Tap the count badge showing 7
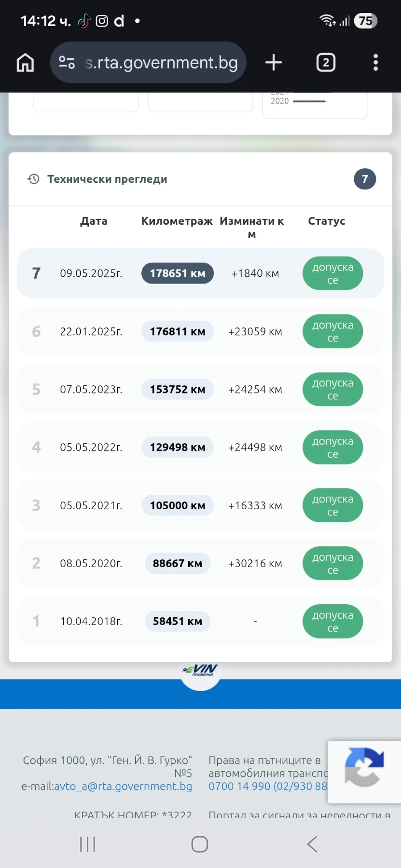This screenshot has width=401, height=868. coord(365,179)
